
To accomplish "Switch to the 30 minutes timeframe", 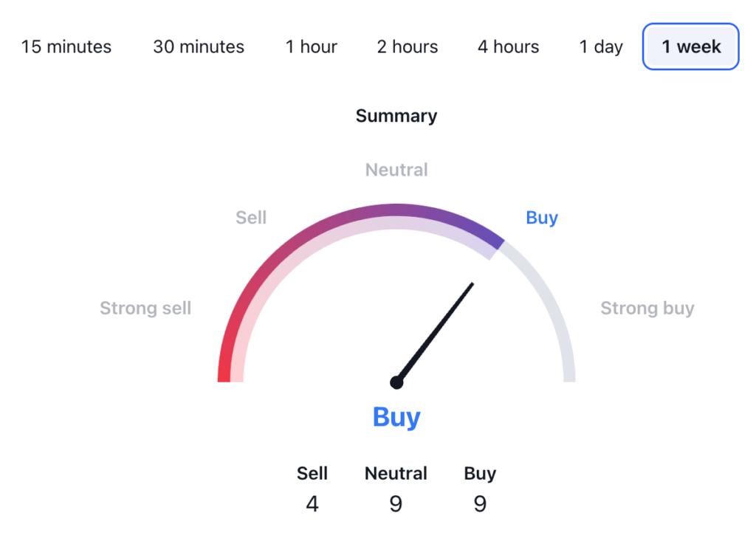I will tap(199, 46).
